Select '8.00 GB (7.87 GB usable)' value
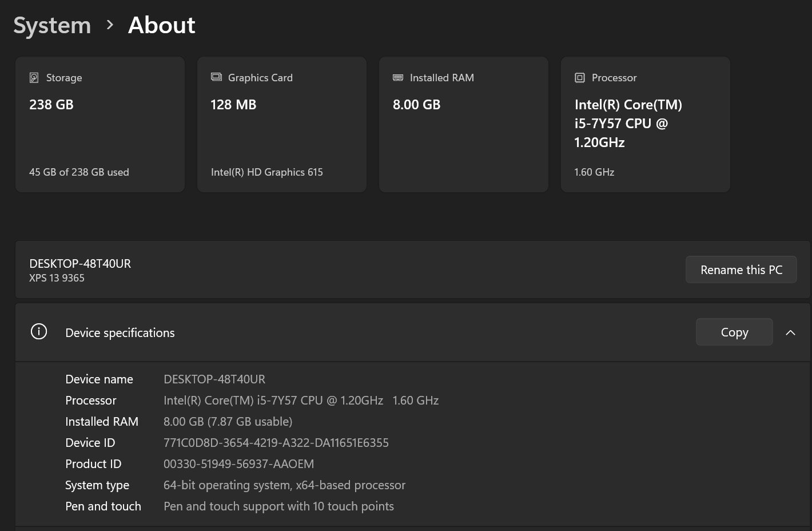 [x=228, y=422]
